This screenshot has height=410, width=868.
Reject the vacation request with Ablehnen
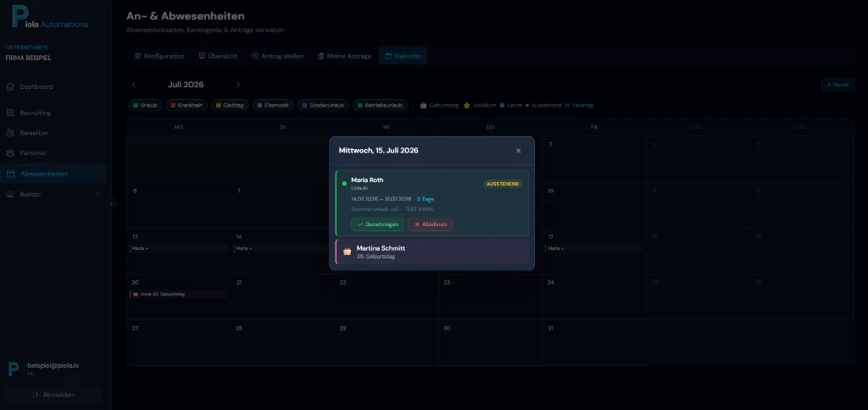430,224
